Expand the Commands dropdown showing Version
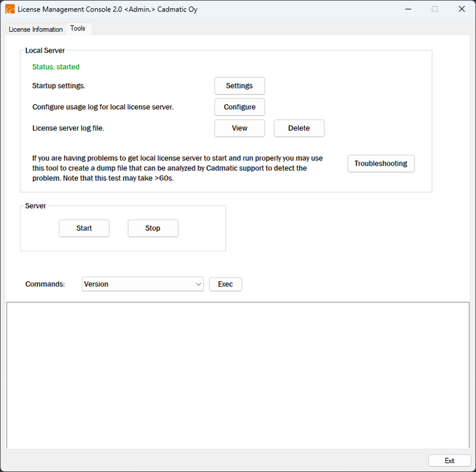Viewport: 476px width, 472px height. point(143,284)
